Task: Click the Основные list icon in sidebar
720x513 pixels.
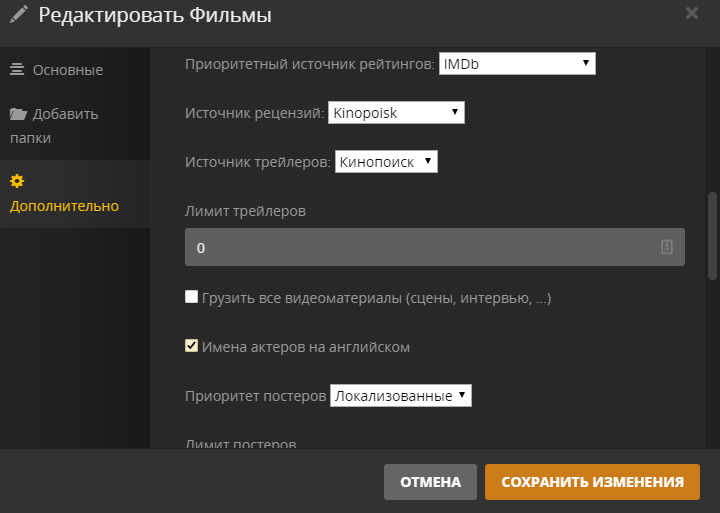Action: [17, 70]
